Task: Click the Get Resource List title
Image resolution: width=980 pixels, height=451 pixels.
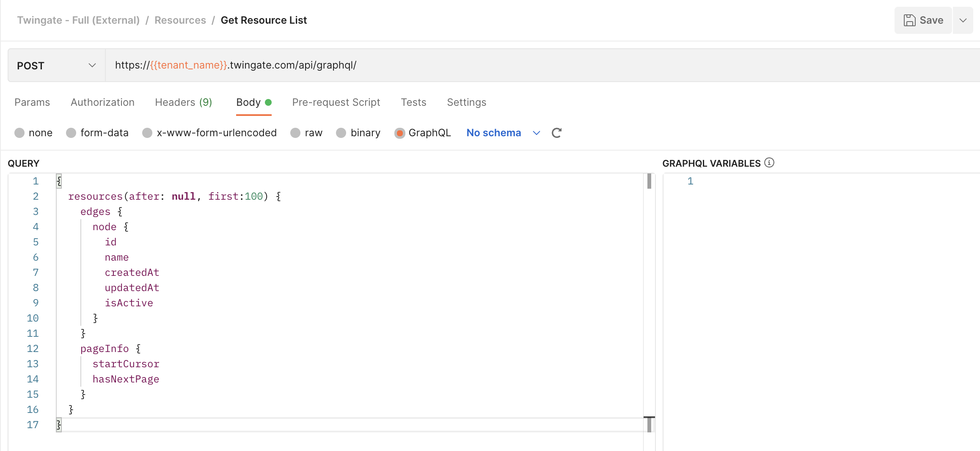Action: 264,20
